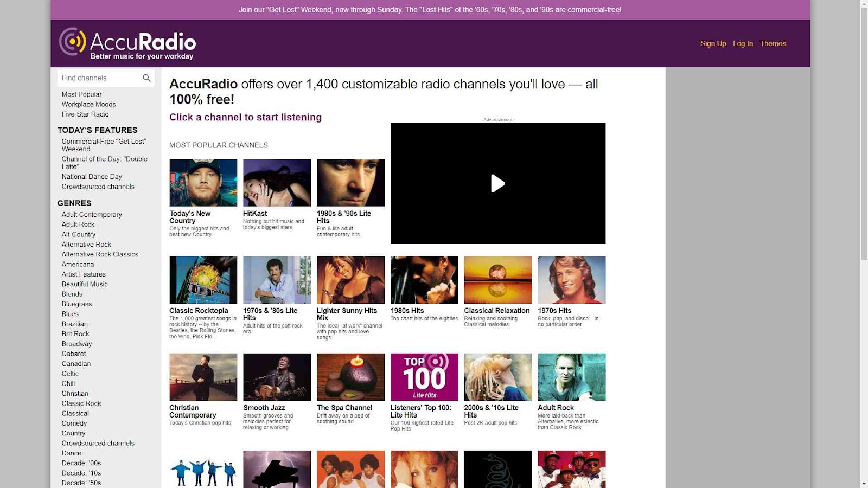The image size is (868, 488).
Task: Open Workplace Moods in the sidebar
Action: click(x=88, y=104)
